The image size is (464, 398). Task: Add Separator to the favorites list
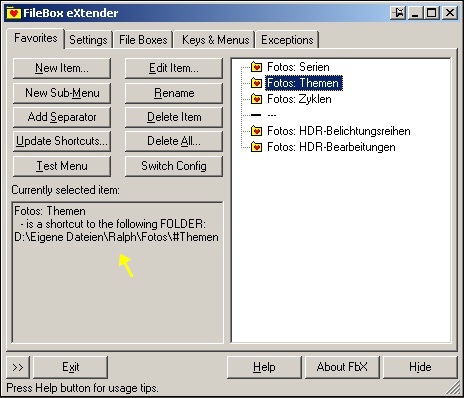62,117
